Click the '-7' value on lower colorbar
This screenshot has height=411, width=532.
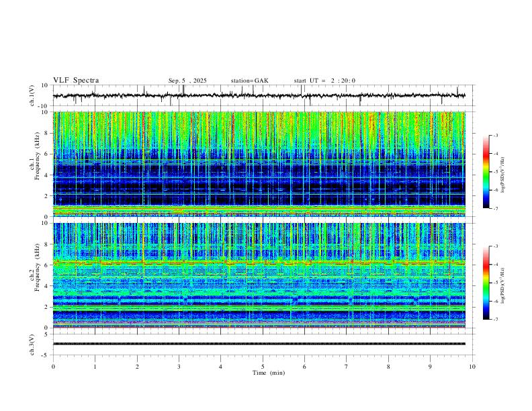pyautogui.click(x=495, y=319)
